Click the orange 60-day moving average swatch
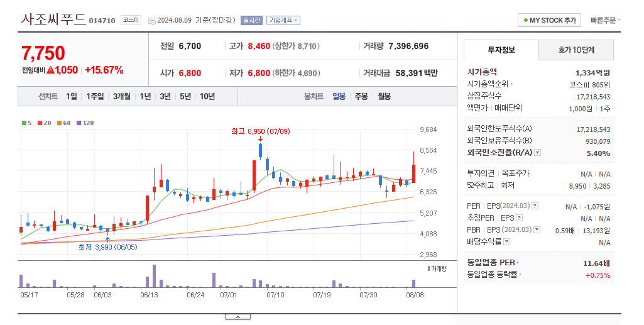Image resolution: width=644 pixels, height=325 pixels. coord(59,123)
